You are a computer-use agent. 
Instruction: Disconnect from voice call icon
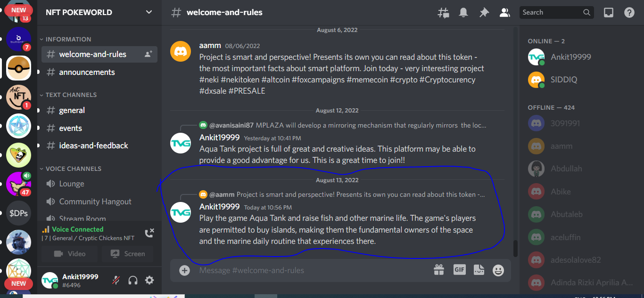pos(149,233)
